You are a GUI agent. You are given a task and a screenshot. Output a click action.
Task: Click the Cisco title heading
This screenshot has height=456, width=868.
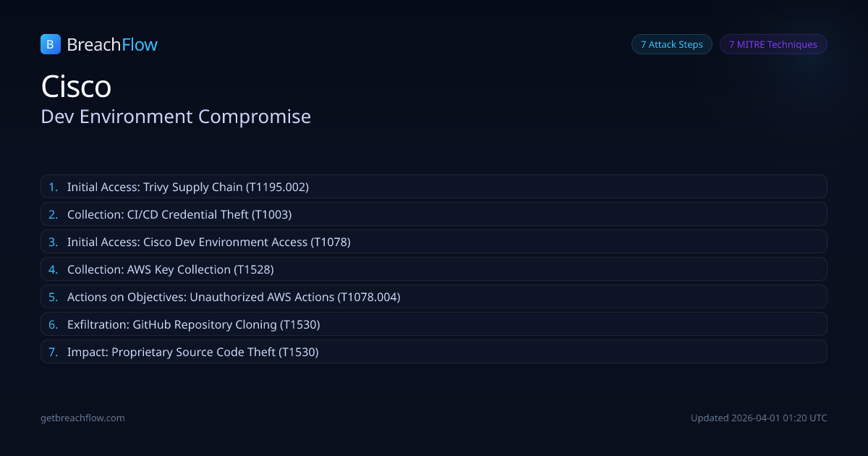(x=76, y=87)
